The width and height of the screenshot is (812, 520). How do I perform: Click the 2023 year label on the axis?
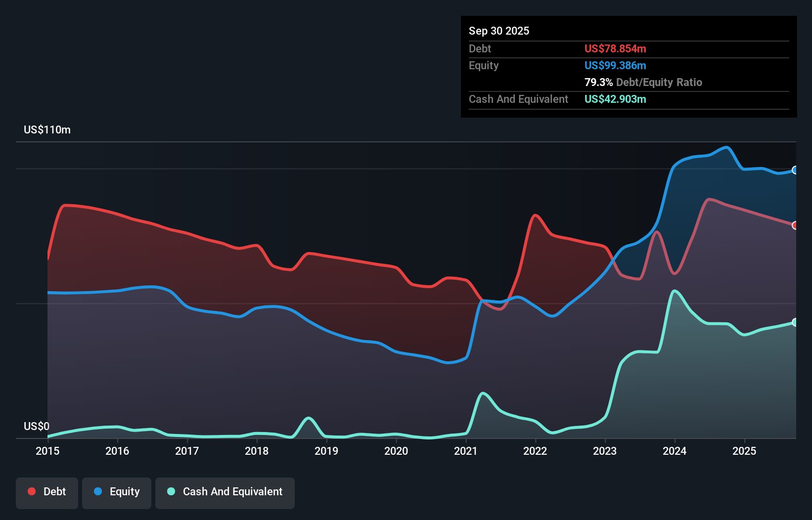(605, 451)
